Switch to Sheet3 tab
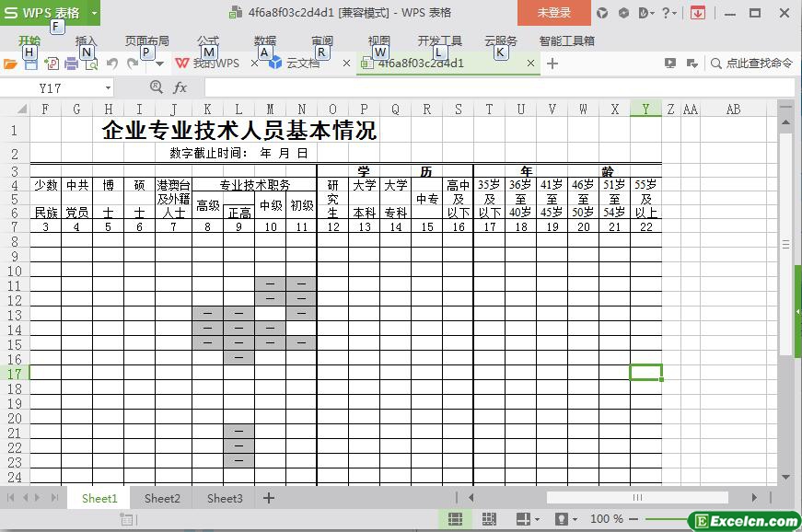 [x=225, y=498]
